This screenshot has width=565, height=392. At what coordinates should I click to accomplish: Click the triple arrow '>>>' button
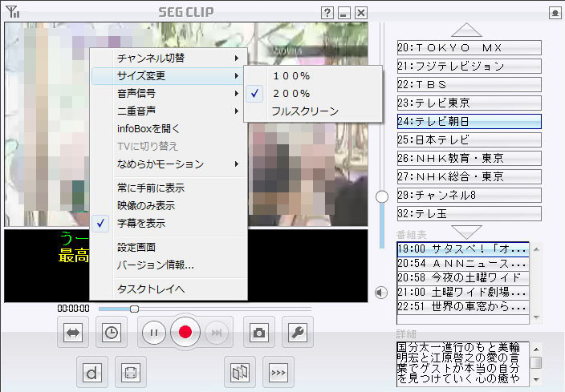click(x=278, y=373)
